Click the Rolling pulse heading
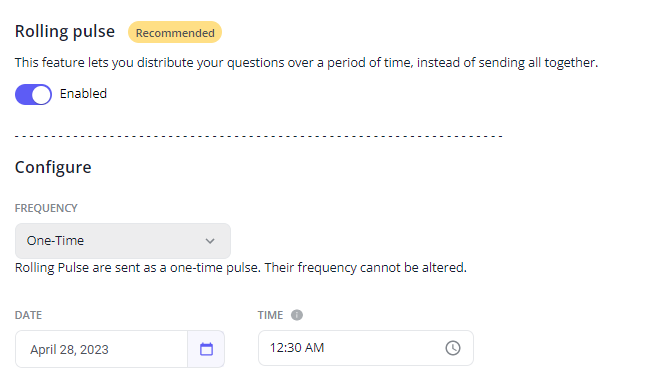 coord(65,32)
